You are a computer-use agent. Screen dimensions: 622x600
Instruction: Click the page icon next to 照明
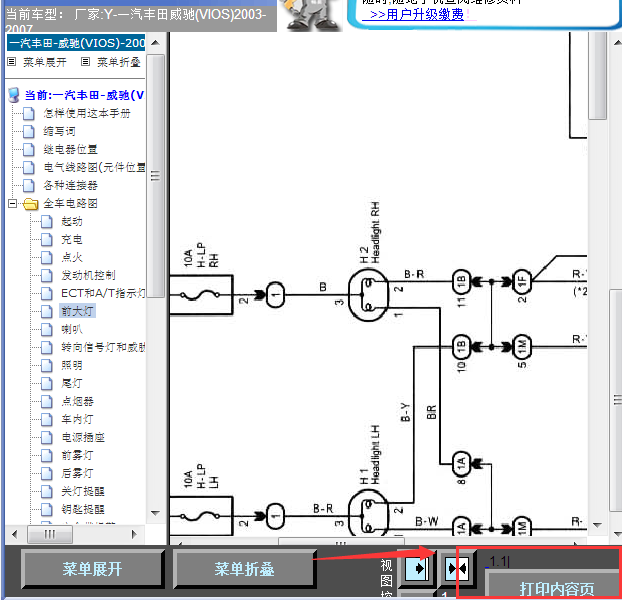[x=47, y=365]
